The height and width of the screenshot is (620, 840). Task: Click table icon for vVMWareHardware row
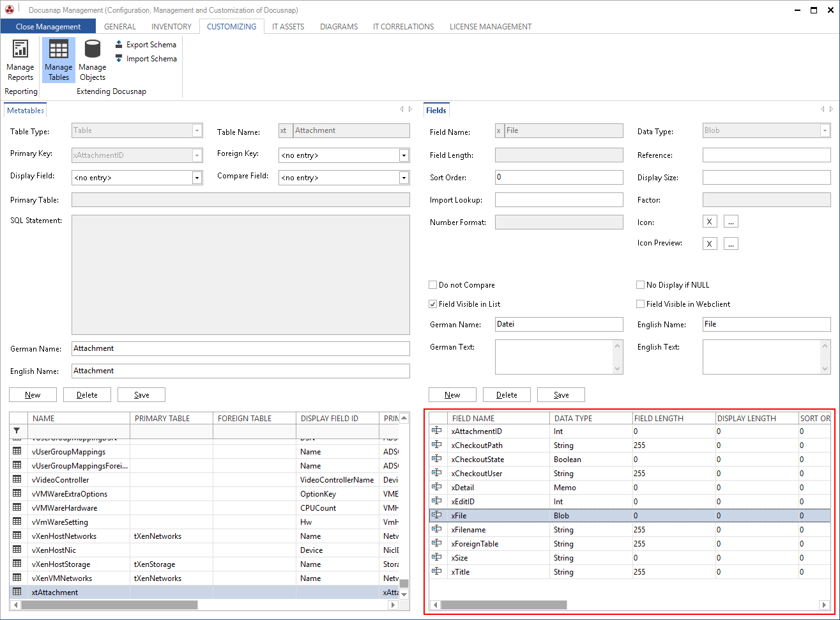tap(17, 508)
